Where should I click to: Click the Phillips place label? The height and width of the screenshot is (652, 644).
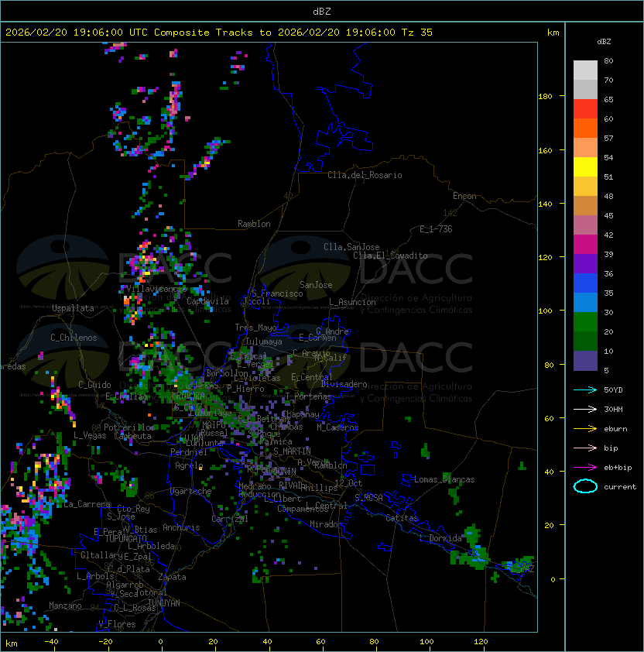pos(319,487)
